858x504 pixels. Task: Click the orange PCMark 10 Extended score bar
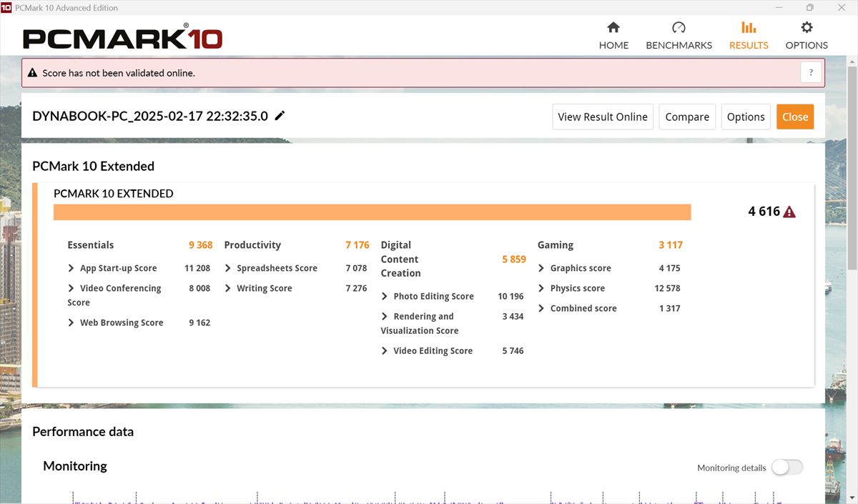click(372, 212)
